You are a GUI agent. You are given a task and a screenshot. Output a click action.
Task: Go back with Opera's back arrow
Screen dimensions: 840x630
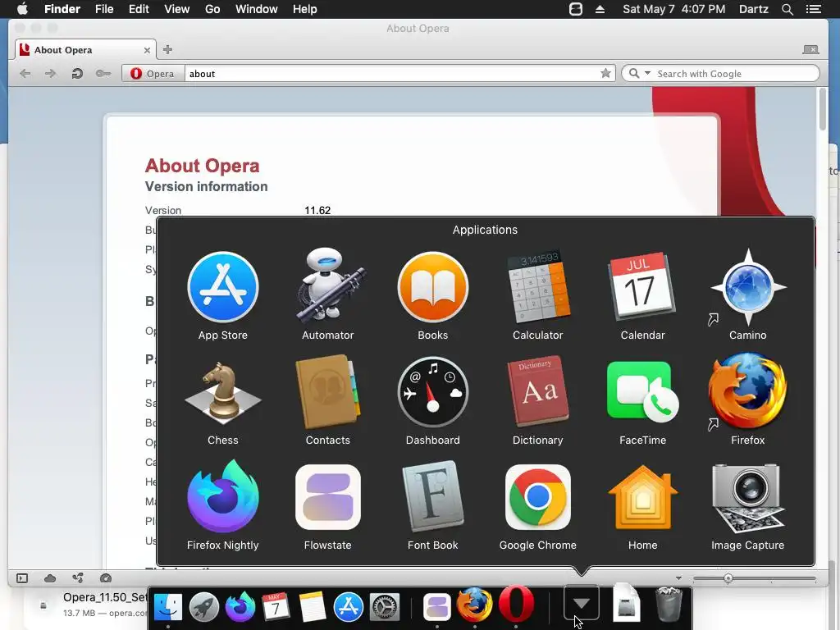(x=25, y=73)
